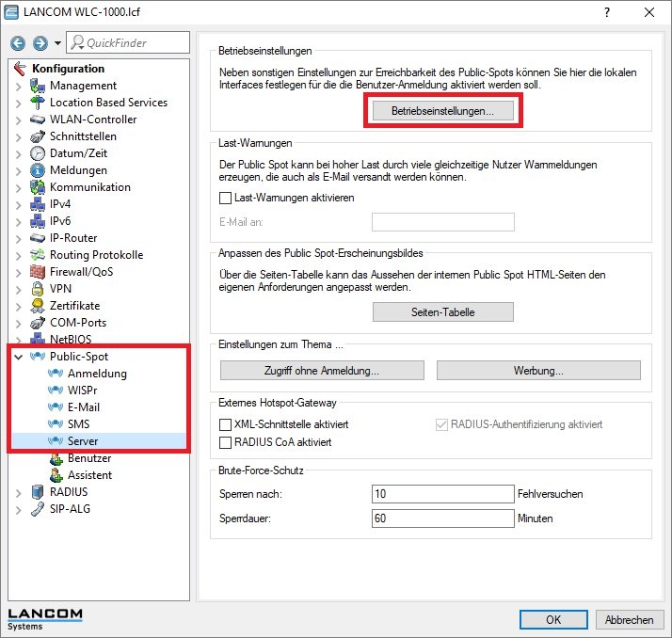
Task: Expand the Management tree node
Action: (19, 86)
